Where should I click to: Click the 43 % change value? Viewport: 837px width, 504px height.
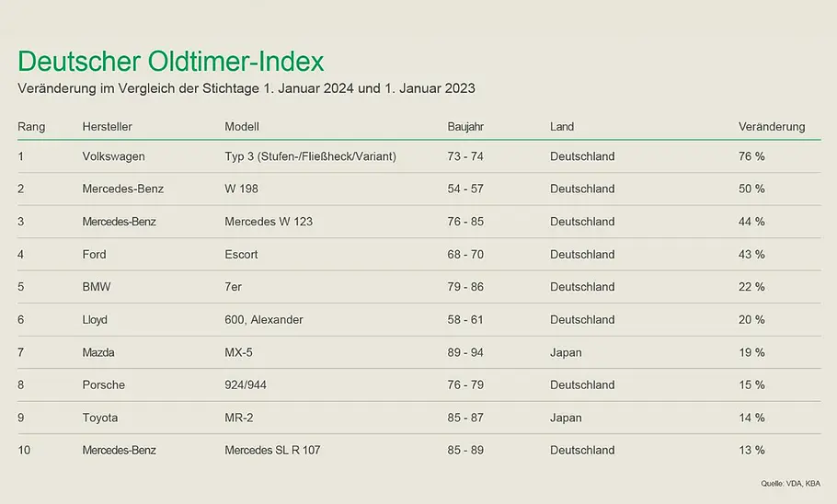751,255
